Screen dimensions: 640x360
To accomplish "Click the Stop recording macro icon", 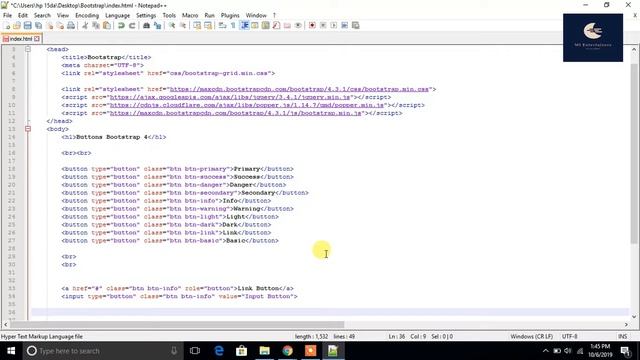I will 323,25.
